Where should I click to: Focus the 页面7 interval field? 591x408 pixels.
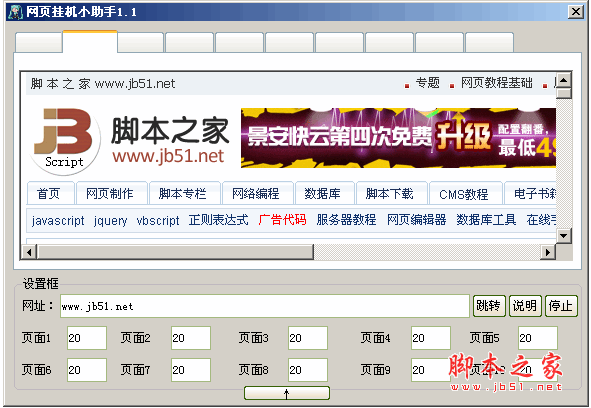click(191, 370)
